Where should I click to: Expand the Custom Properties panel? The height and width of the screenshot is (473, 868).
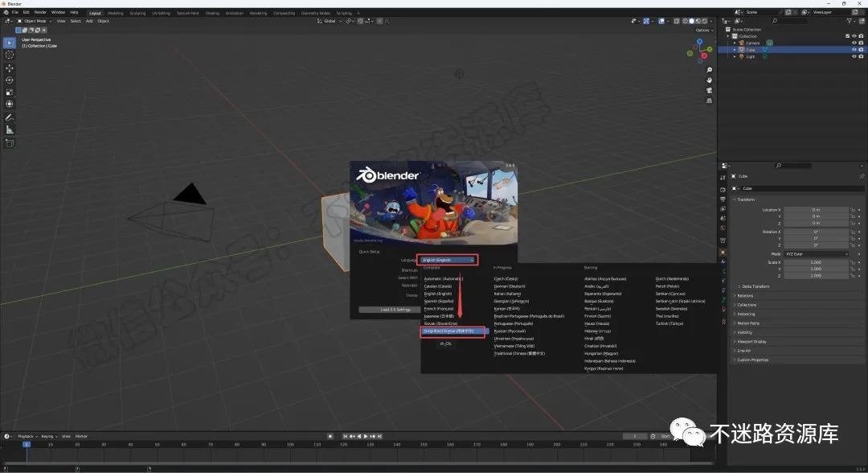[751, 360]
